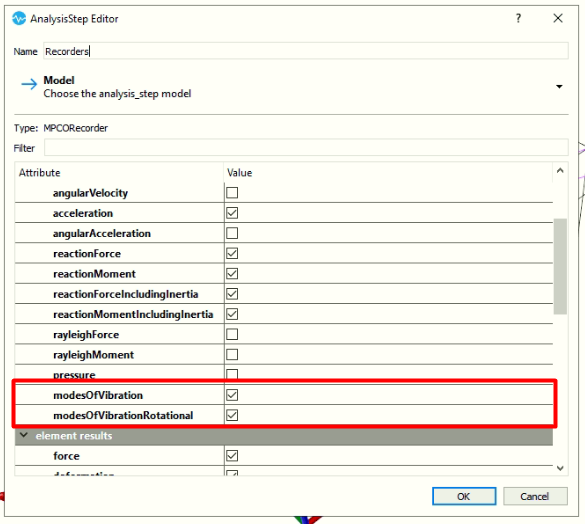Click scrollbar down arrow in attribute list

pos(560,468)
